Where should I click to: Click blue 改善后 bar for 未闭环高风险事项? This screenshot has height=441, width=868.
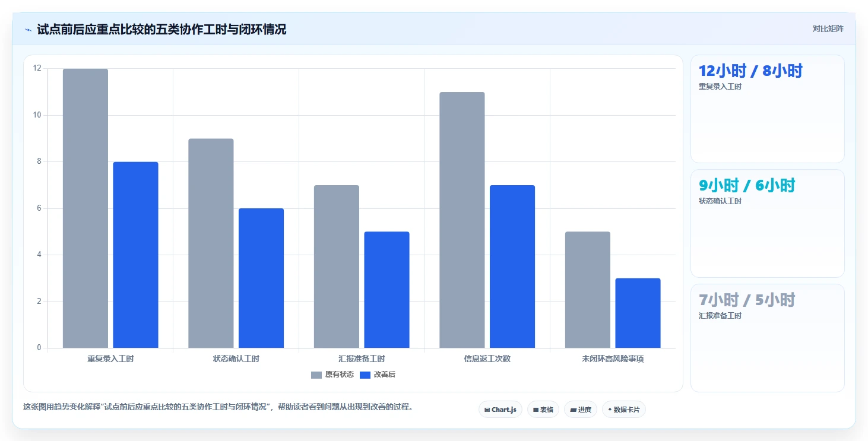(638, 313)
